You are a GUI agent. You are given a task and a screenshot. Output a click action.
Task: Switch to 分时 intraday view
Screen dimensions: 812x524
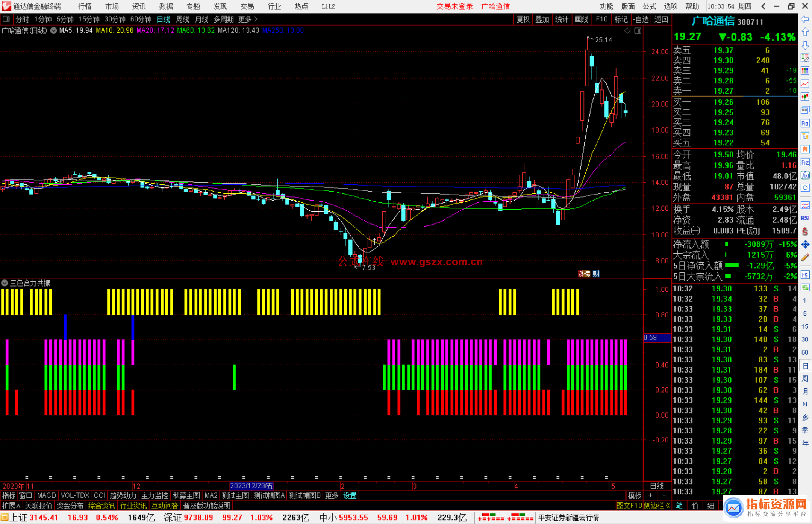tap(22, 19)
